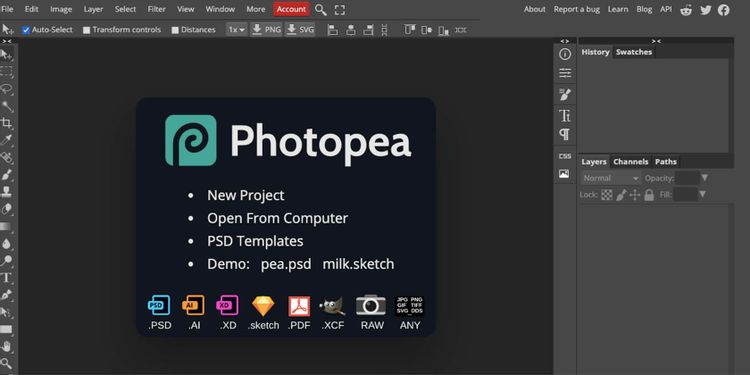The width and height of the screenshot is (750, 375).
Task: Open the 1x export scale dropdown
Action: 236,30
